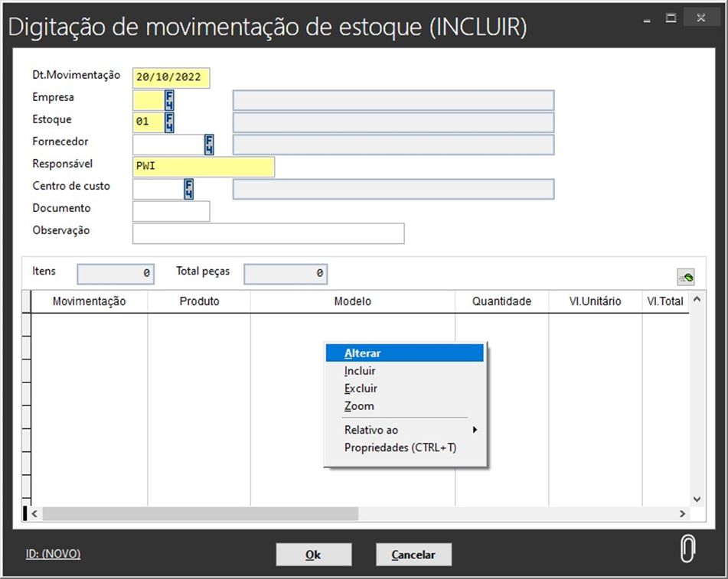This screenshot has height=579, width=728.
Task: Open Propriedades (CTRL+T) menu entry
Action: pyautogui.click(x=404, y=447)
